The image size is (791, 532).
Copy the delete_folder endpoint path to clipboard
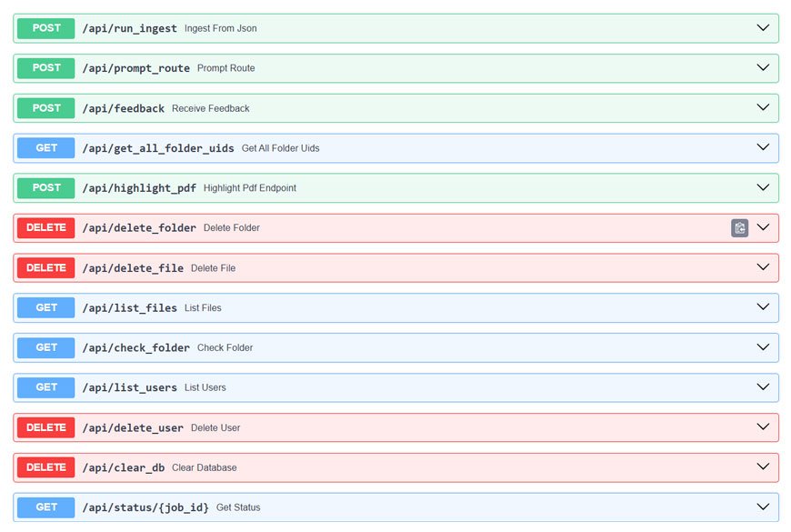740,228
